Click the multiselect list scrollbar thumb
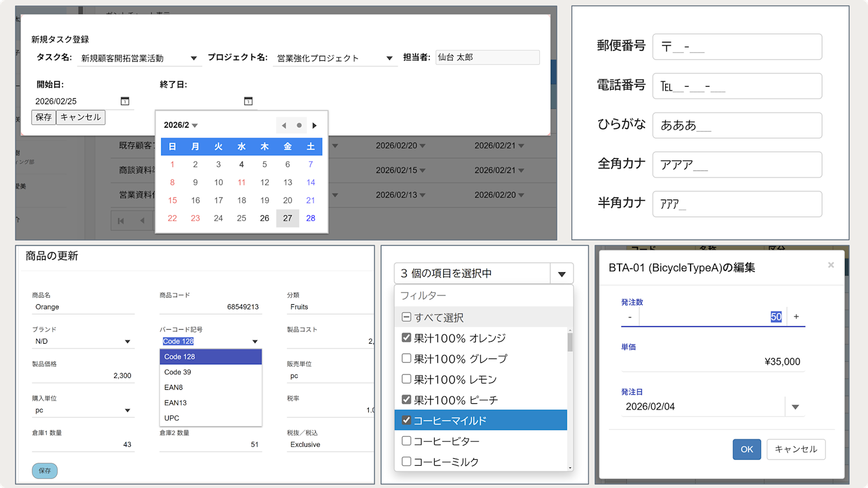 click(570, 343)
